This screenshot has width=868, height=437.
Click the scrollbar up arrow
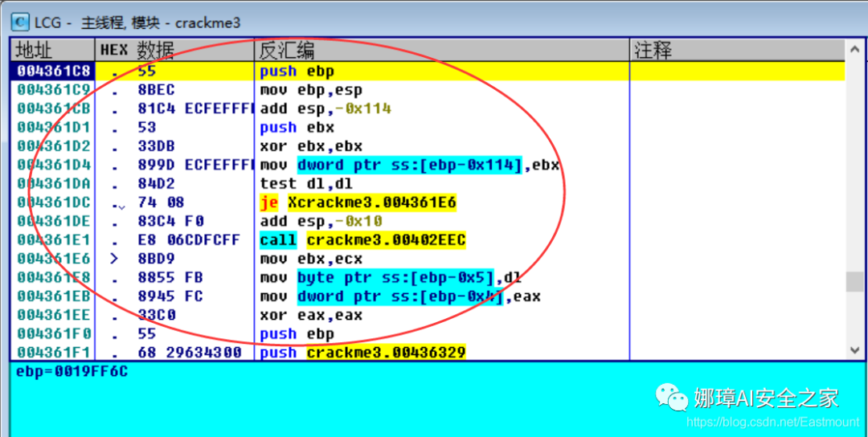854,51
